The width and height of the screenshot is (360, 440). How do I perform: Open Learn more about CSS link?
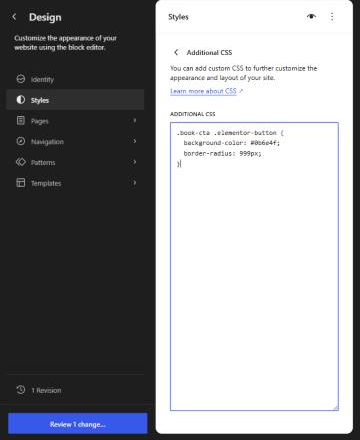coord(206,91)
